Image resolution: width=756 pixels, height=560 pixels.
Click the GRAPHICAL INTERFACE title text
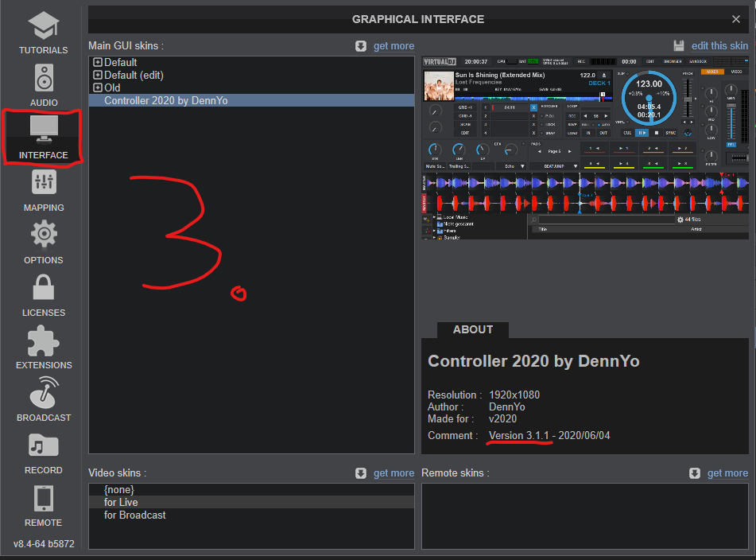point(418,19)
